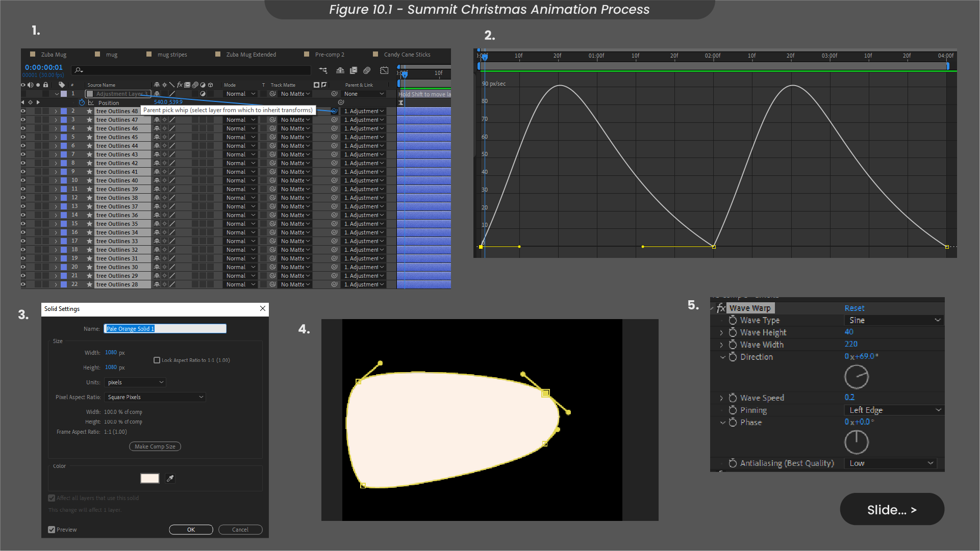This screenshot has height=551, width=980.
Task: Collapse the Adjustment Layer 3 twirl arrow
Action: click(57, 94)
